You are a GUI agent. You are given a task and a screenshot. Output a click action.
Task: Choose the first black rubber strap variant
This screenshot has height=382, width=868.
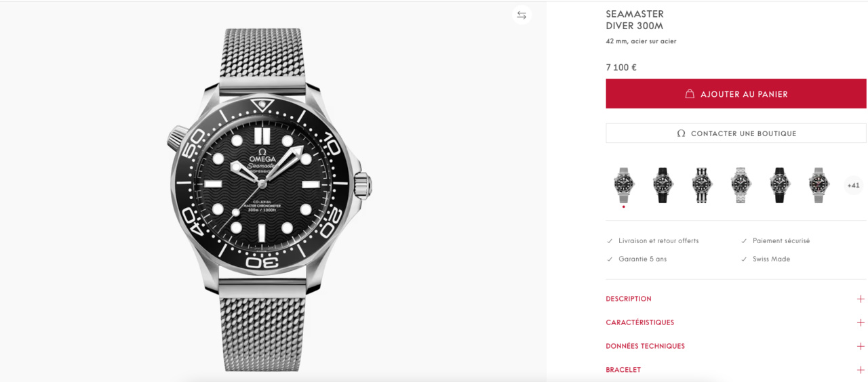tap(663, 185)
